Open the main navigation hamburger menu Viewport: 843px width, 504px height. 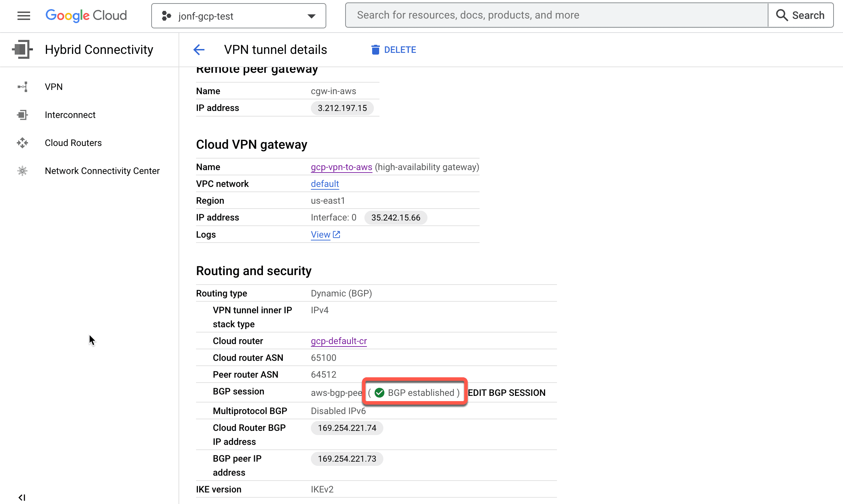click(x=24, y=15)
